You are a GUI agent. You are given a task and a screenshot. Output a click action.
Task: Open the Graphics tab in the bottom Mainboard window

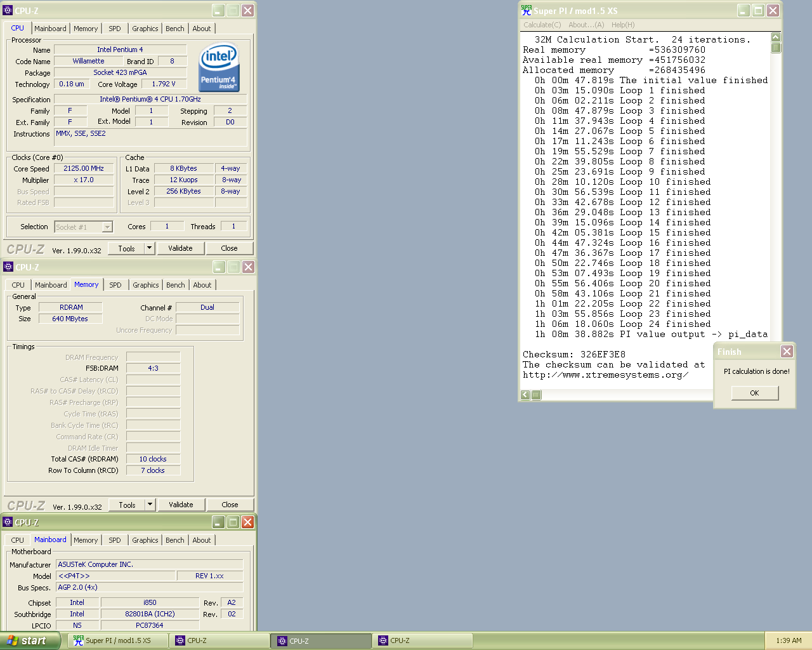[145, 540]
